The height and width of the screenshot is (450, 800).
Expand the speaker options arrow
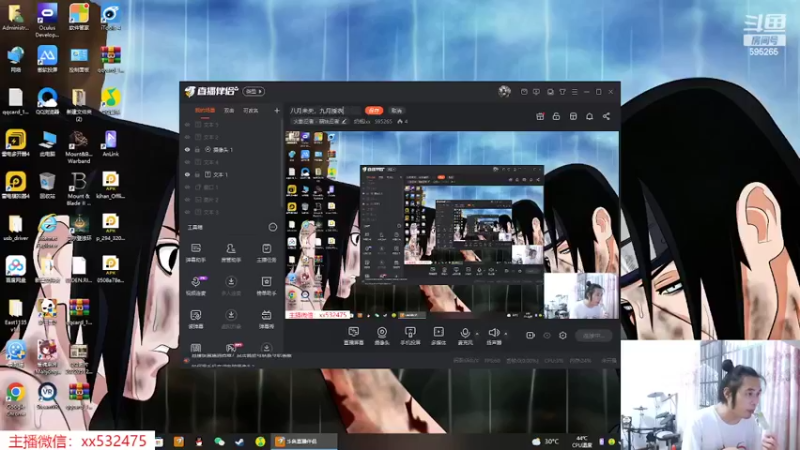pyautogui.click(x=506, y=334)
